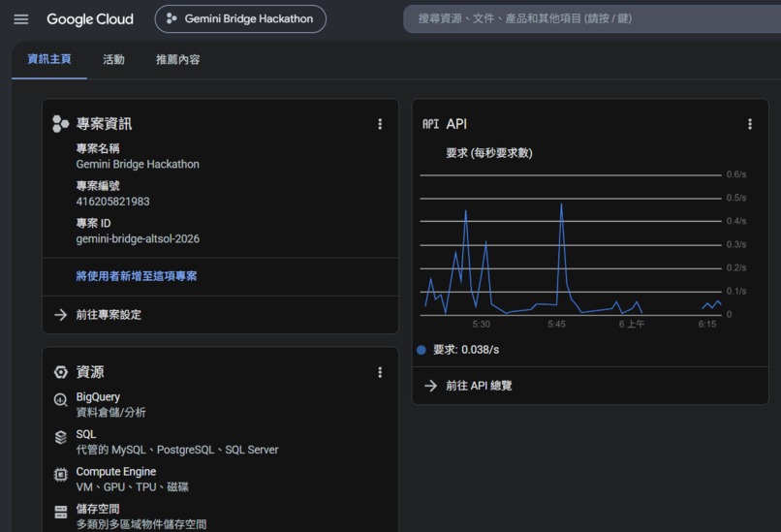Open the 專案資訊 card more options menu
781x532 pixels.
(380, 124)
